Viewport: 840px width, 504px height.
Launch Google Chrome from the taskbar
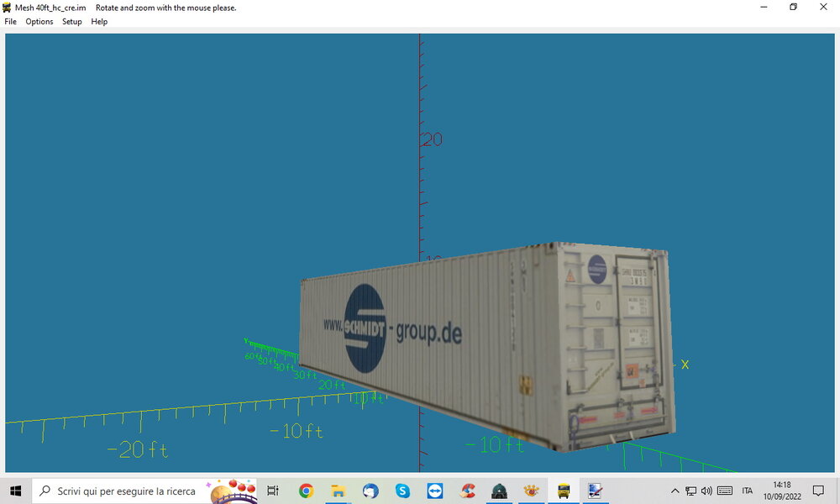click(x=306, y=491)
